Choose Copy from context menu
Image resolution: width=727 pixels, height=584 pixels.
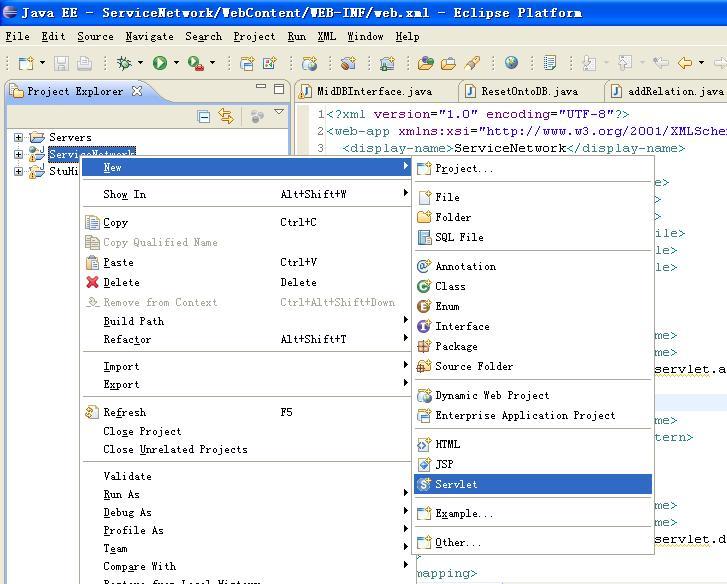(x=247, y=222)
